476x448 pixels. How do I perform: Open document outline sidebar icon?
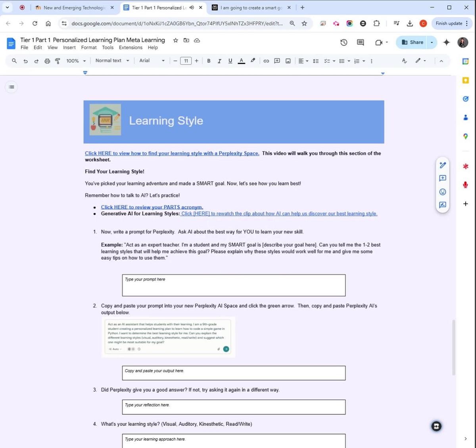[x=12, y=87]
